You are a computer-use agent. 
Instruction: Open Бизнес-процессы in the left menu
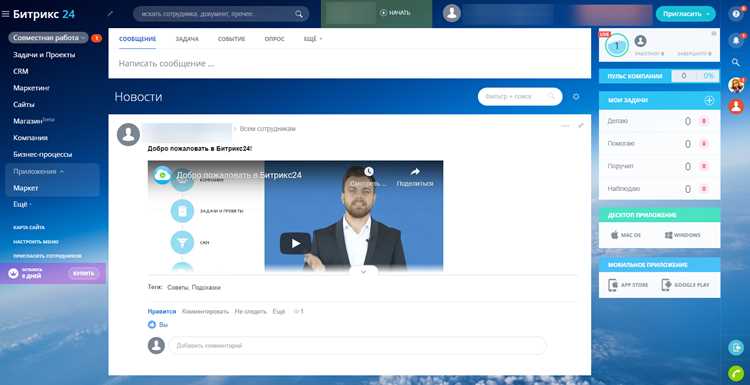43,154
